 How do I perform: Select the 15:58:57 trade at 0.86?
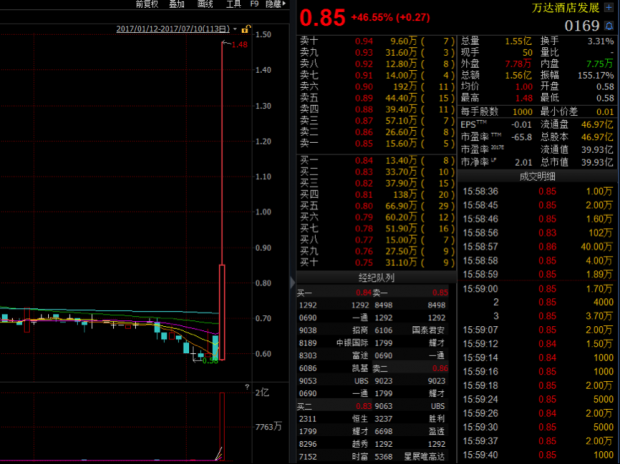537,247
